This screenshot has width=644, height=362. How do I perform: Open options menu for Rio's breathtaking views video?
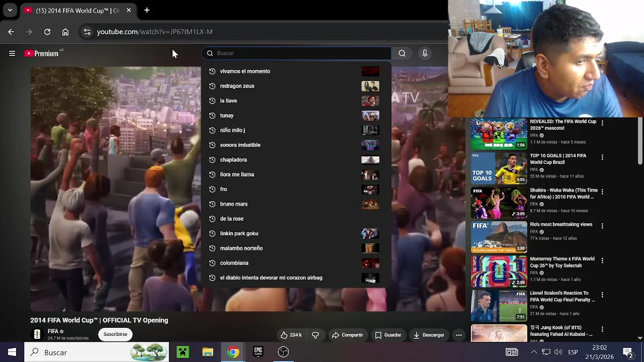pyautogui.click(x=602, y=226)
